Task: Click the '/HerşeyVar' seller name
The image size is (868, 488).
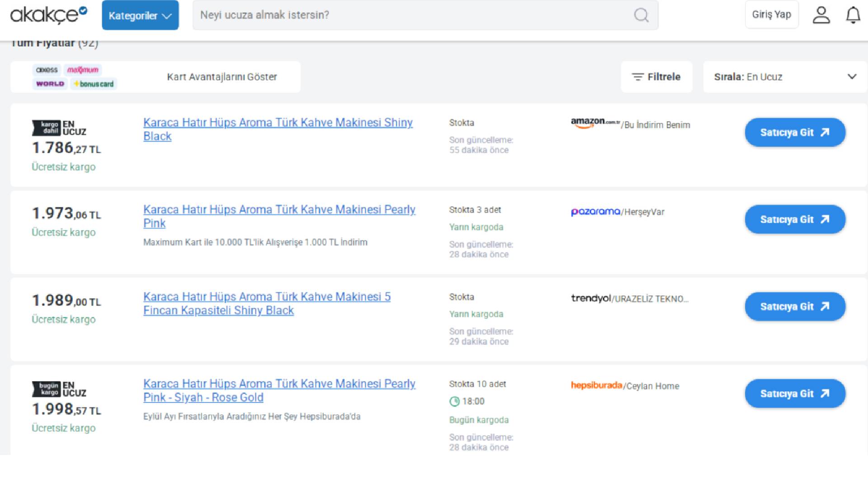Action: click(643, 212)
